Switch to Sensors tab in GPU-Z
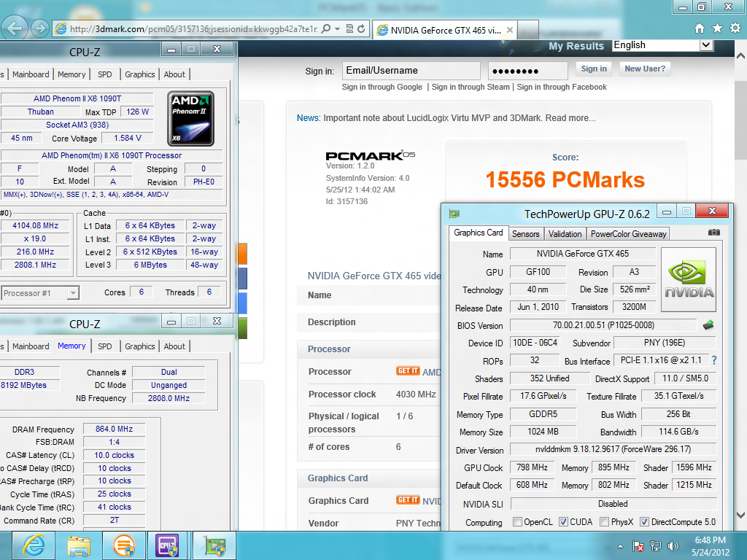This screenshot has height=560, width=747. (x=525, y=234)
